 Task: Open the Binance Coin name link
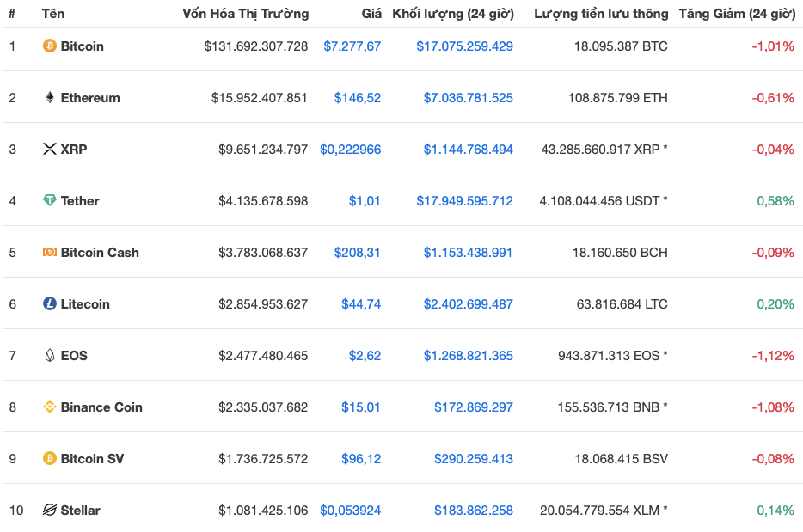tap(101, 407)
